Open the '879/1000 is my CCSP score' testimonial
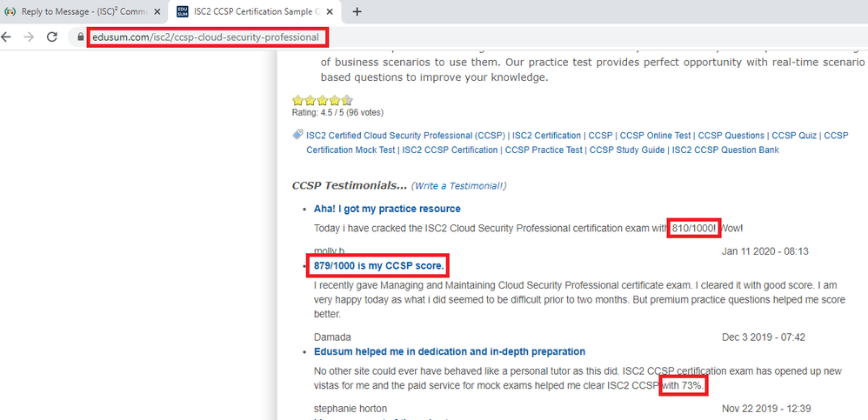The width and height of the screenshot is (868, 420). click(x=379, y=265)
